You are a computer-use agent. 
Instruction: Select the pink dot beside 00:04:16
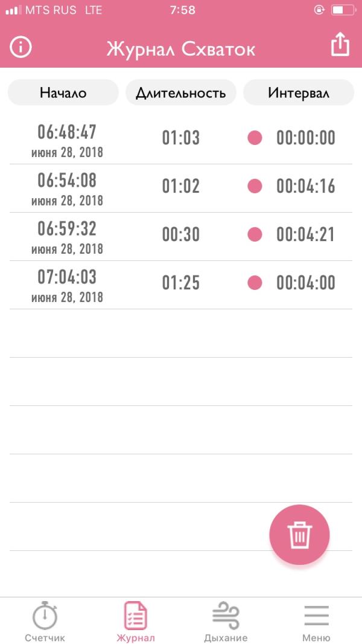point(255,187)
